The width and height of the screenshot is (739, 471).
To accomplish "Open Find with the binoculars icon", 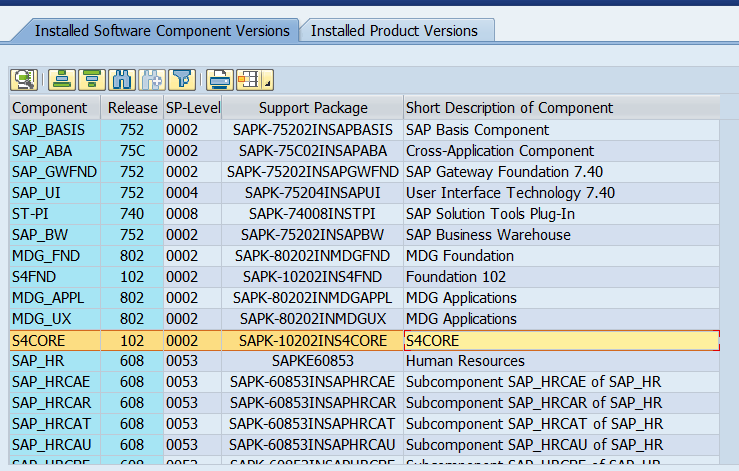I will point(122,80).
